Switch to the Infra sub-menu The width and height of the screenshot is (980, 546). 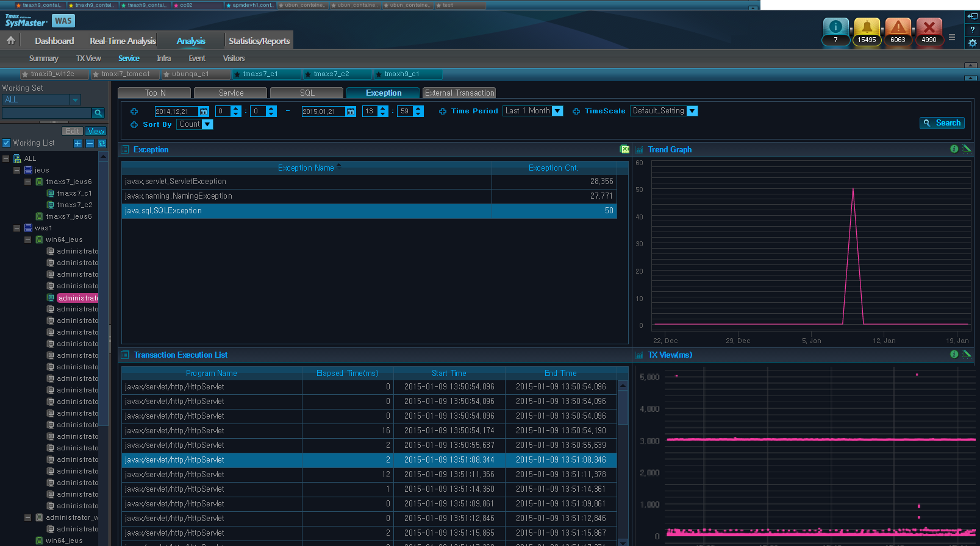(163, 58)
